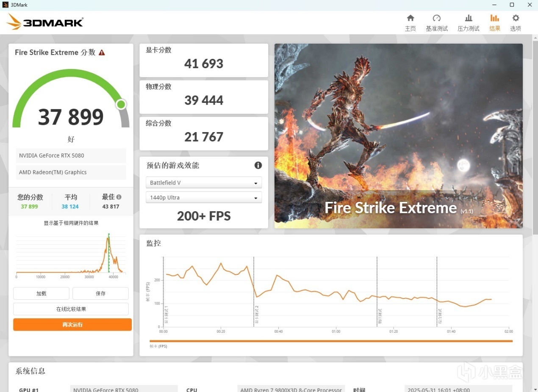Viewport: 538px width, 392px height.
Task: Open the 主页 home icon
Action: click(x=410, y=18)
